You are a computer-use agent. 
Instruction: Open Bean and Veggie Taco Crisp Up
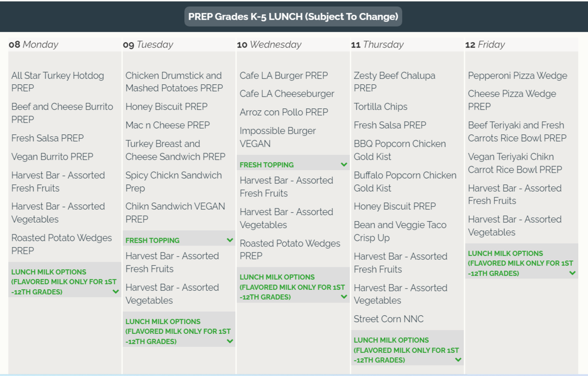coord(400,231)
